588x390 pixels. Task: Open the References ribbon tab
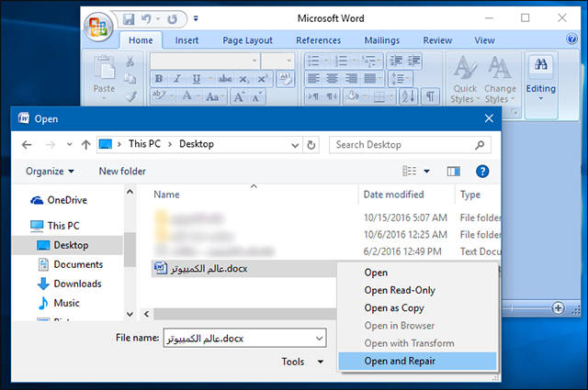pyautogui.click(x=319, y=40)
